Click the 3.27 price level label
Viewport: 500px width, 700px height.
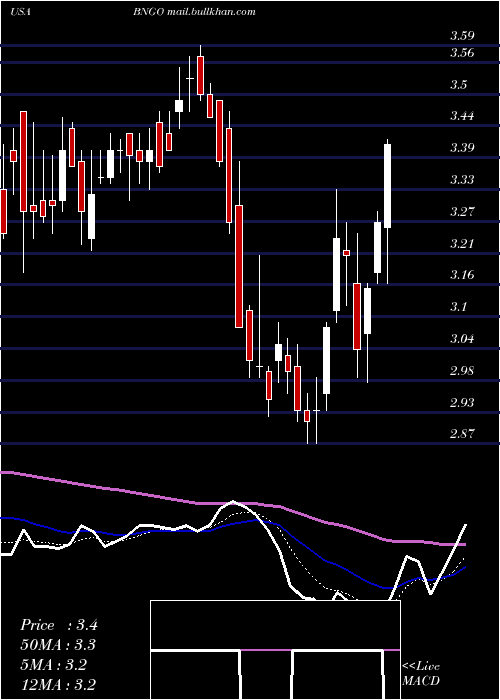pos(462,211)
